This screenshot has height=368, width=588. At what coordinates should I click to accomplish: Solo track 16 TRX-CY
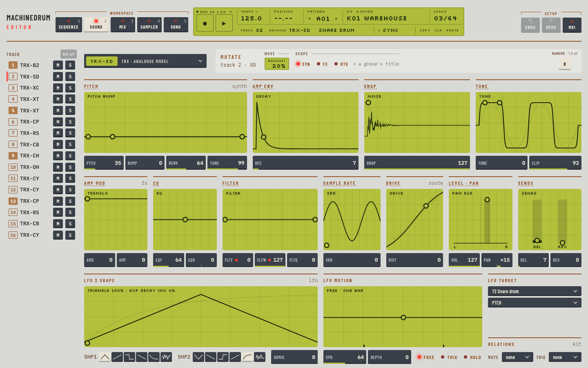(70, 235)
